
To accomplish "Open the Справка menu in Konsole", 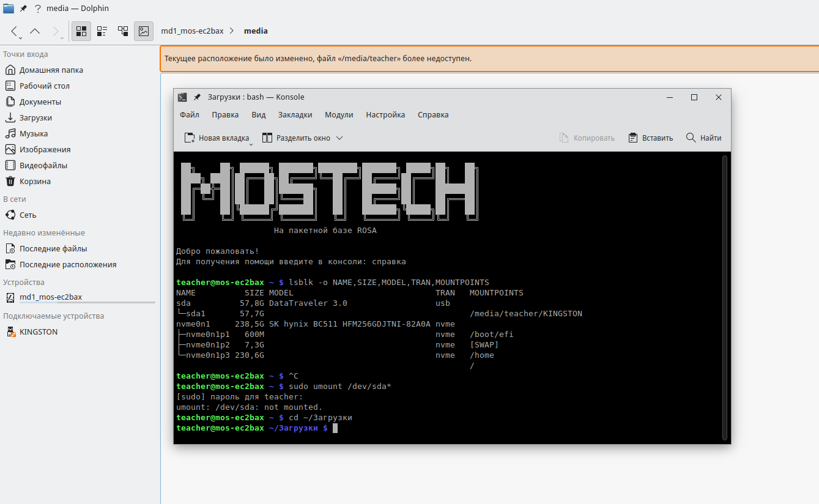I will [x=433, y=114].
